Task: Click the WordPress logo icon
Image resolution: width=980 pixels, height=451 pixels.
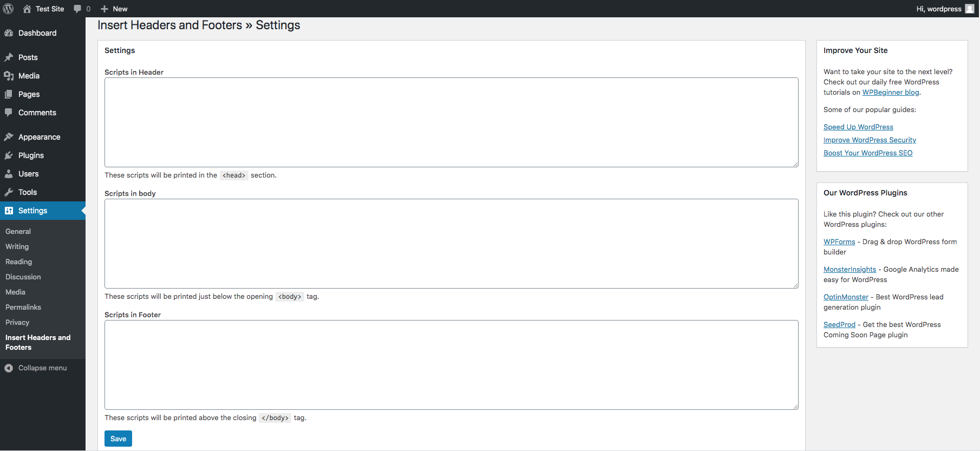Action: [x=9, y=9]
